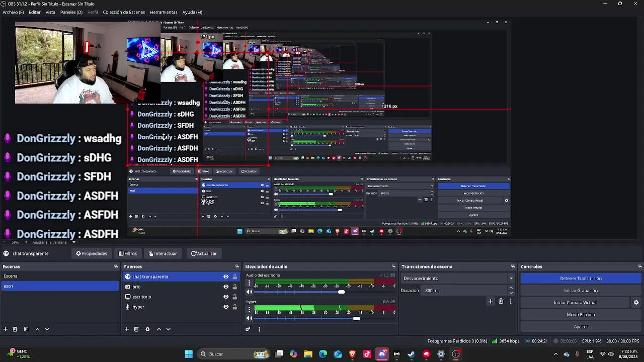Delete selected scene with trash icon
The width and height of the screenshot is (644, 362).
[15, 329]
